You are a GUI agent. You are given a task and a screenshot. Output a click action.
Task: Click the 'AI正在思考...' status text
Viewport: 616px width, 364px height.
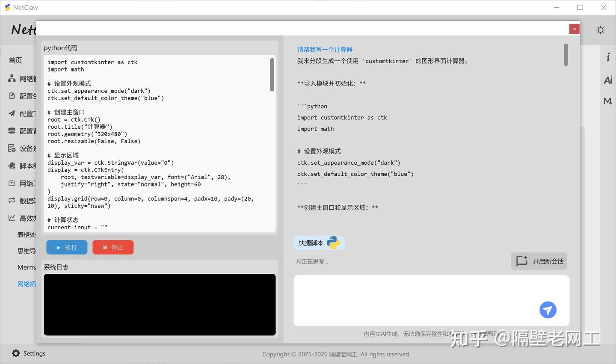pyautogui.click(x=312, y=261)
